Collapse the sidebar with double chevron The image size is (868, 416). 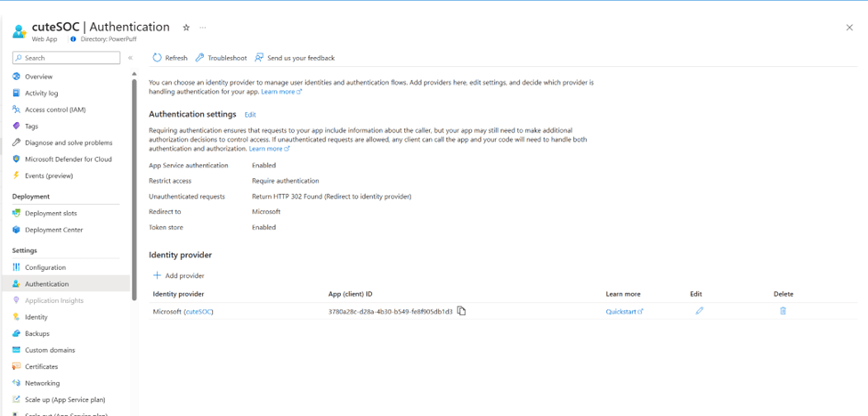130,58
